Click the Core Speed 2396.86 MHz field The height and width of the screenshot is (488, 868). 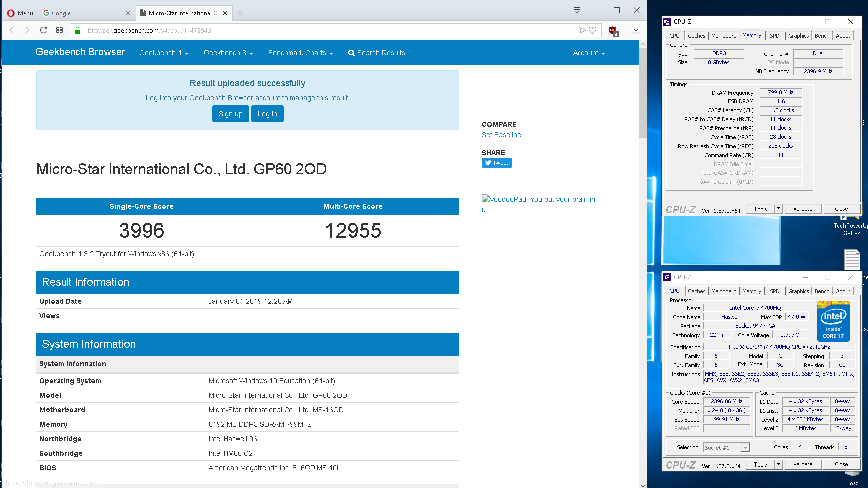pos(727,401)
